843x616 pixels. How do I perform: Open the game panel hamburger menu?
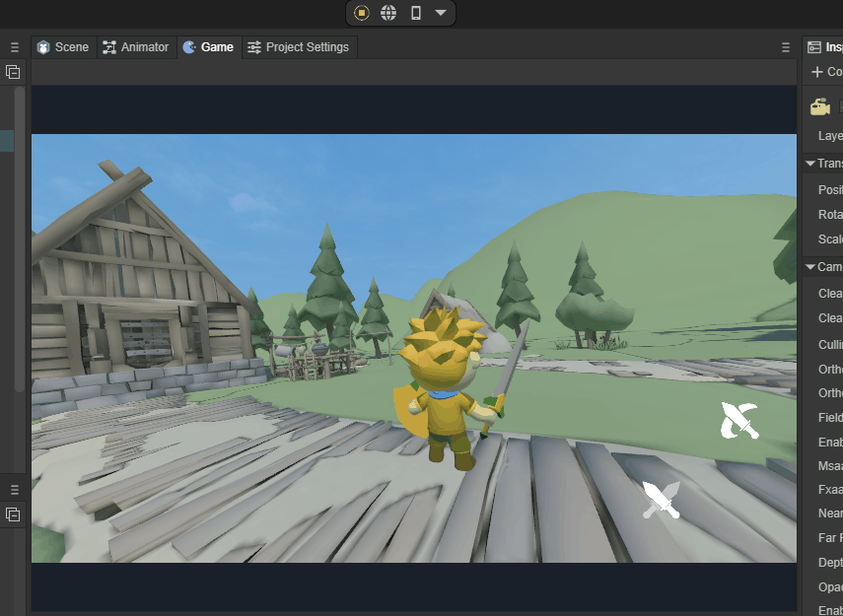(786, 47)
